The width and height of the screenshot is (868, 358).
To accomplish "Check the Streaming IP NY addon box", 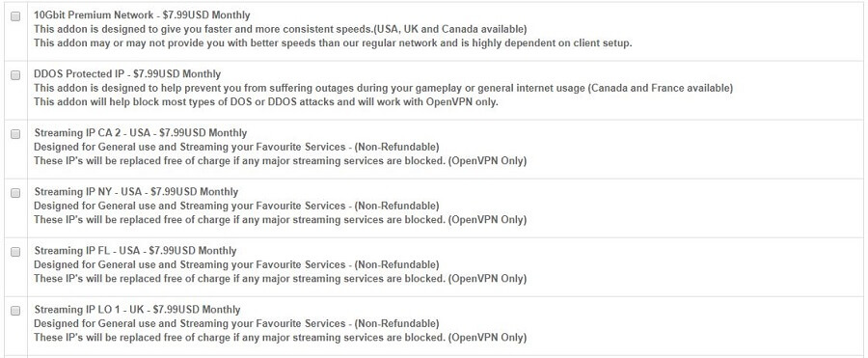I will (15, 192).
